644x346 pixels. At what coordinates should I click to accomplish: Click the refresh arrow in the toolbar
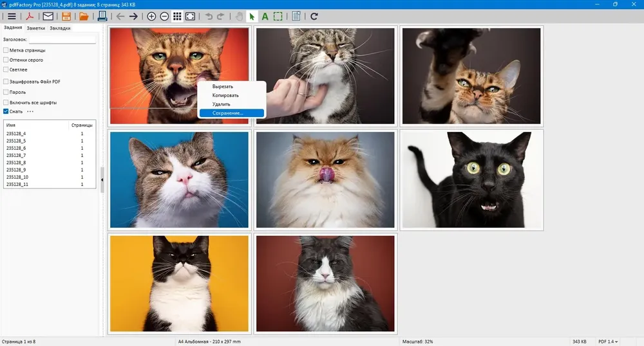pos(314,16)
